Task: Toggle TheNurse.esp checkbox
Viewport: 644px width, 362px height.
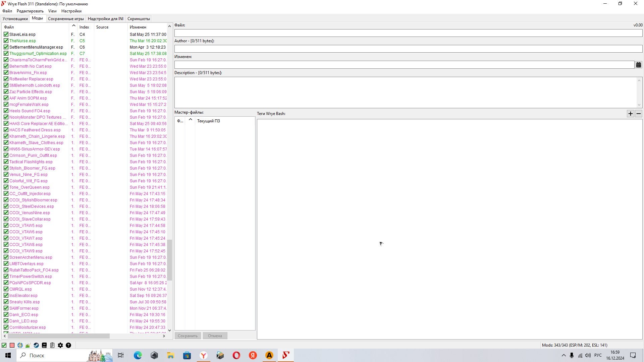Action: pyautogui.click(x=6, y=41)
